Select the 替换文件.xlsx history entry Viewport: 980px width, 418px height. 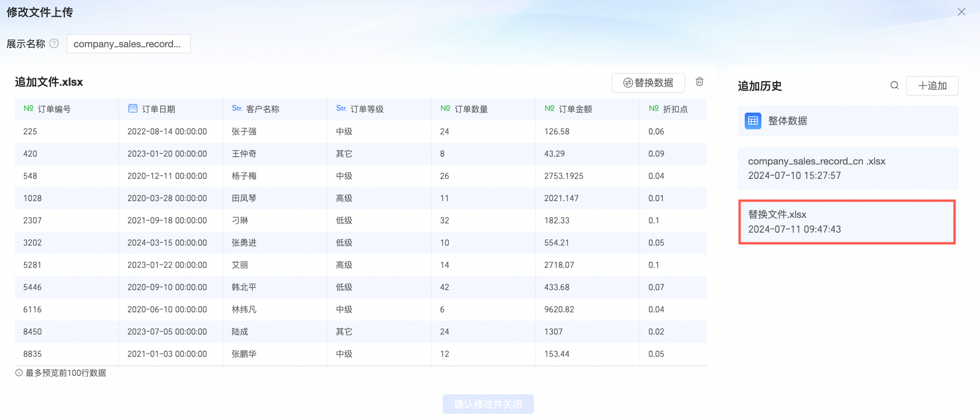point(847,222)
